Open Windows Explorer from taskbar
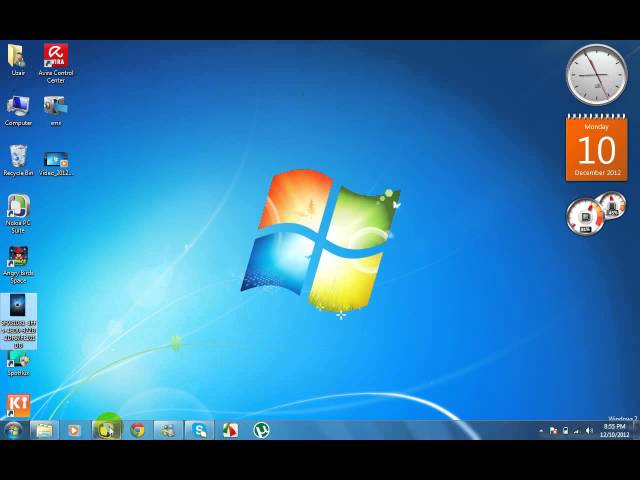The image size is (640, 480). click(44, 430)
